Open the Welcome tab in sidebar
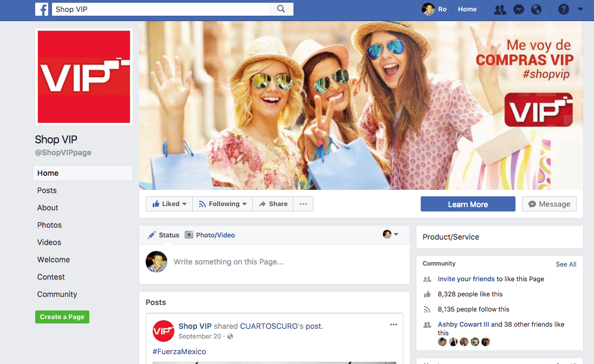The height and width of the screenshot is (364, 594). coord(54,260)
